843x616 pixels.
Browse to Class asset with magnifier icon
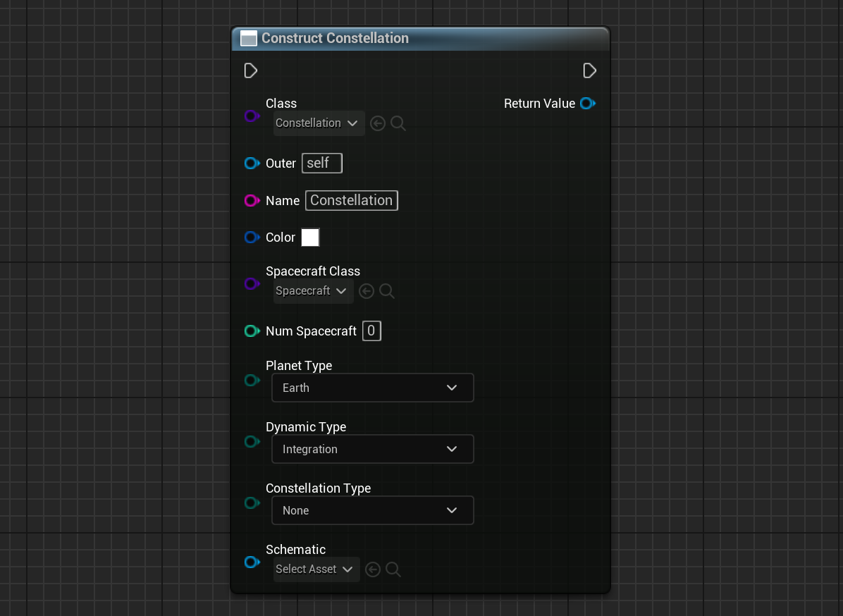[398, 123]
